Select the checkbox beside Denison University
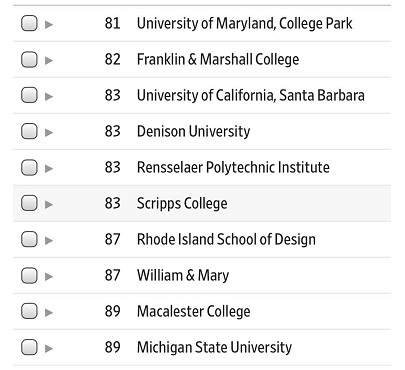Screen dimensions: 405x370 click(29, 131)
